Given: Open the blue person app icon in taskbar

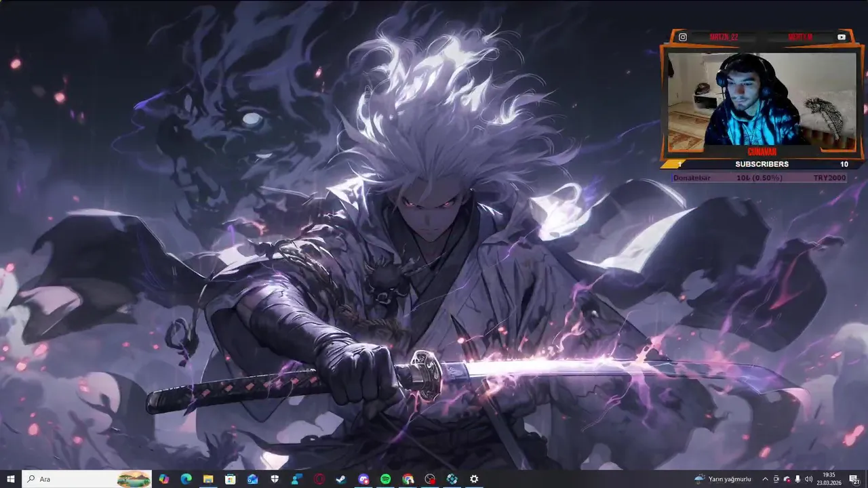Looking at the screenshot, I should (297, 479).
